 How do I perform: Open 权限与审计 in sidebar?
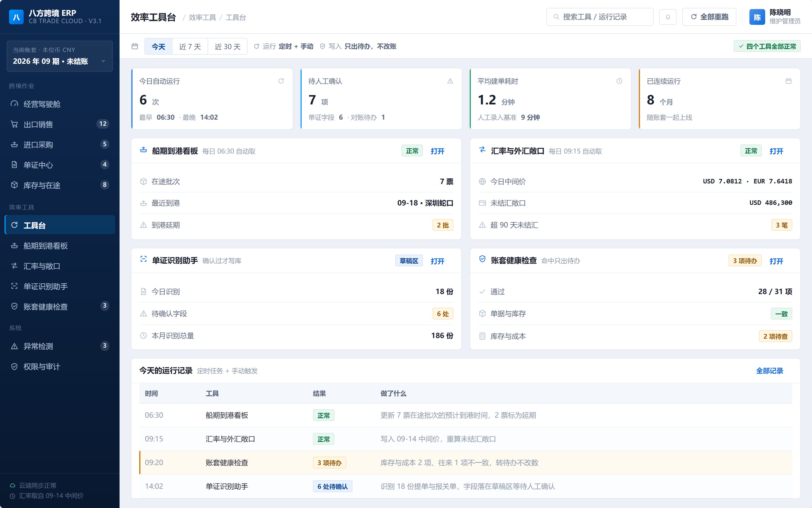tap(60, 367)
